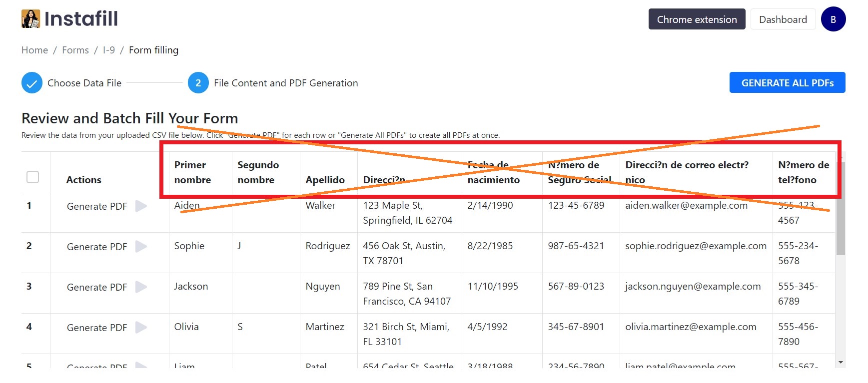Go to the Dashboard
Viewport: 868px width, 383px height.
[783, 19]
